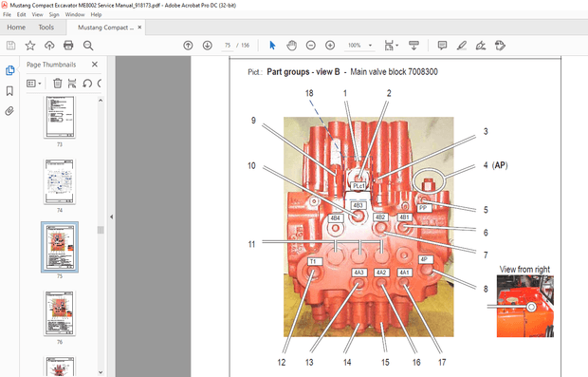Click the 'View from right' caption
This screenshot has height=377, width=588.
click(x=524, y=270)
